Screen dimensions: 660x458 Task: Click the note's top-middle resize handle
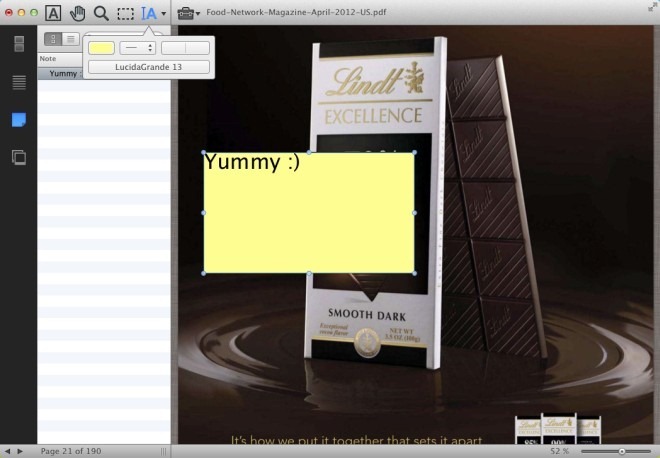pos(309,152)
